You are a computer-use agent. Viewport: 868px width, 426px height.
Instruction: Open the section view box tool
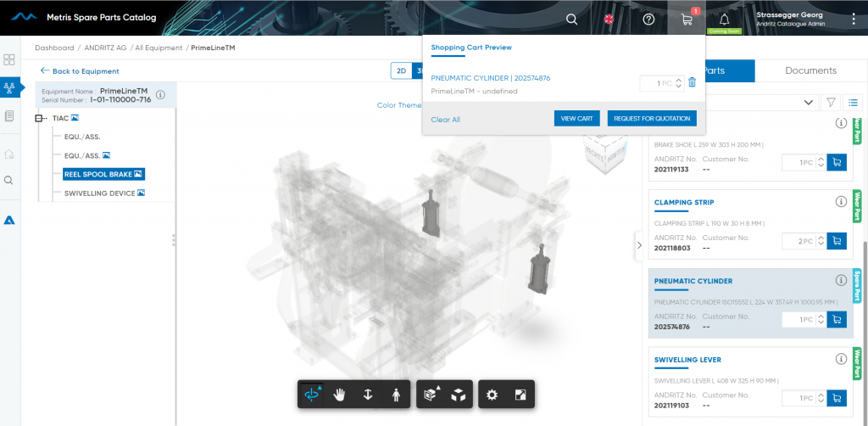click(x=431, y=395)
